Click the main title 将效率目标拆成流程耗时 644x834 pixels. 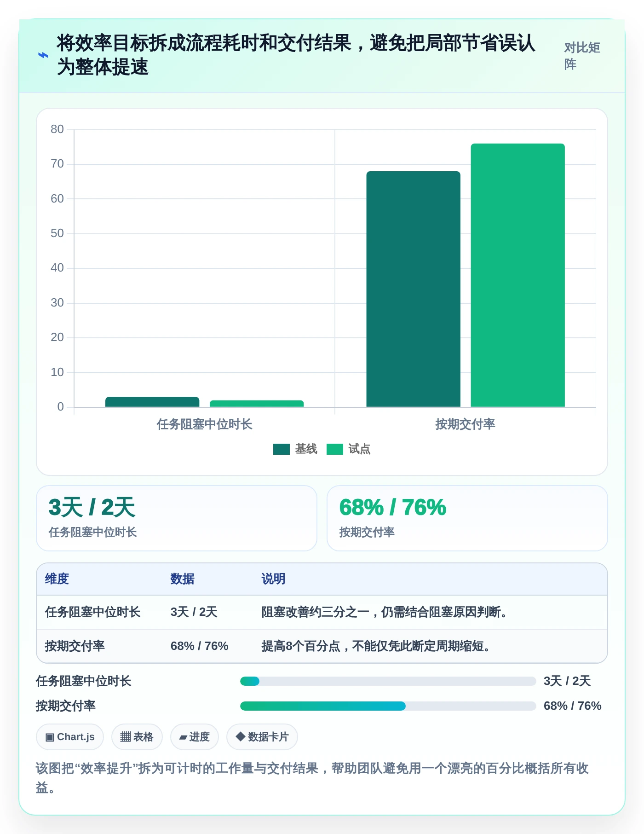(x=296, y=55)
